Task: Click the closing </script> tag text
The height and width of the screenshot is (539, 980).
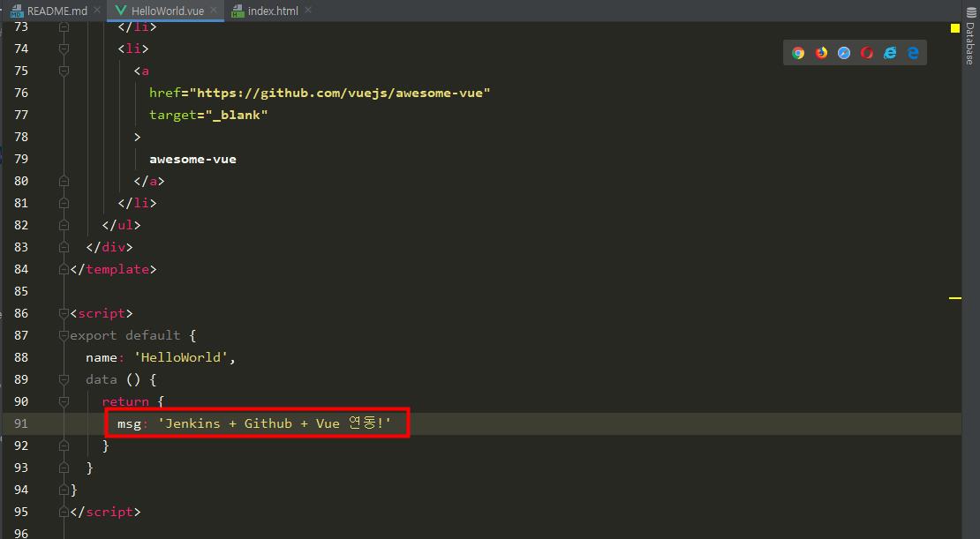Action: click(105, 513)
